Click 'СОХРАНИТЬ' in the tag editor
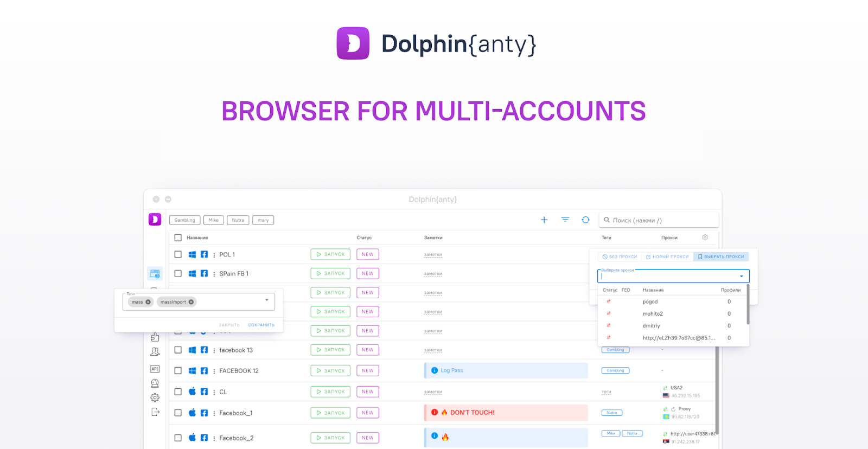868x449 pixels. 261,325
